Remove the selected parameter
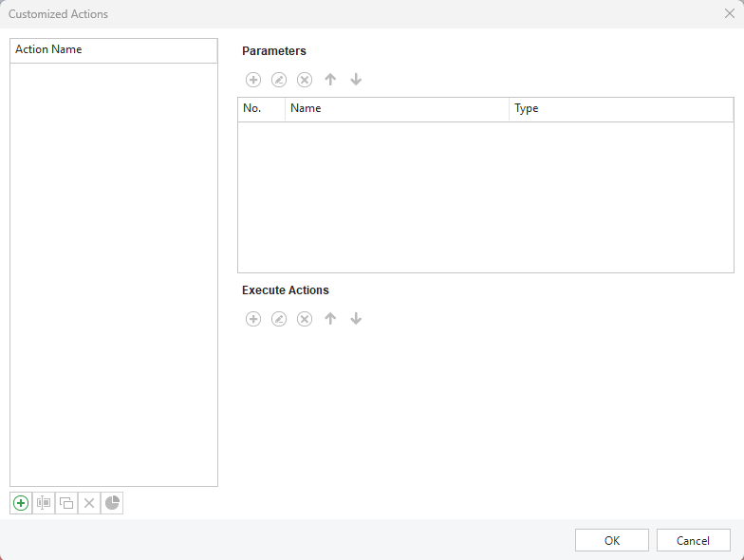744x560 pixels. click(305, 80)
